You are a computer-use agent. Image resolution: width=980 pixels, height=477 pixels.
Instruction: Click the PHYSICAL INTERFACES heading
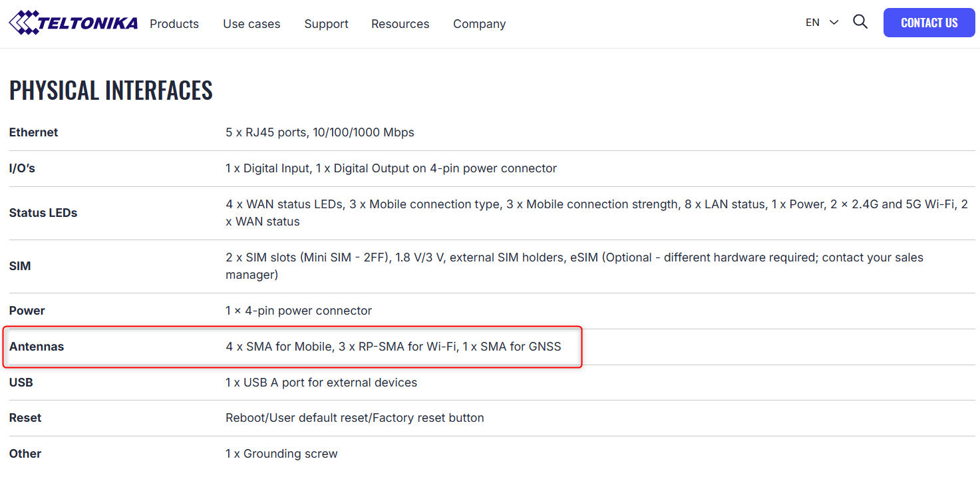pyautogui.click(x=111, y=90)
